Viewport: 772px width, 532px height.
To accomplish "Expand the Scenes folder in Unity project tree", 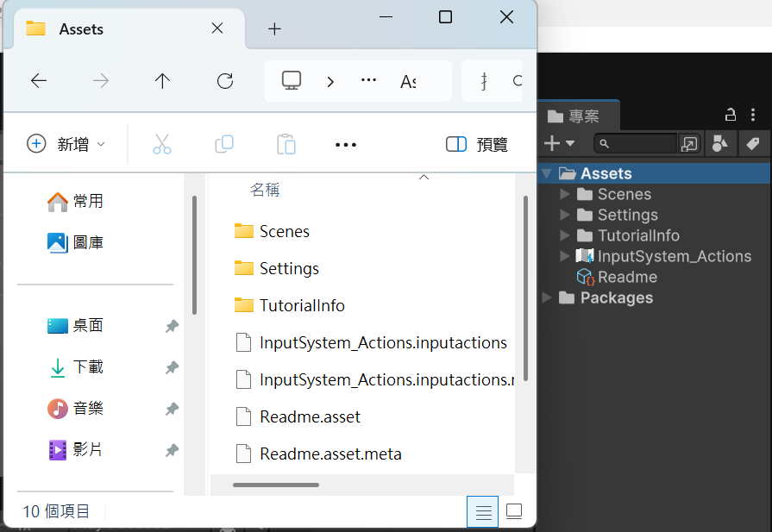I will [x=565, y=194].
